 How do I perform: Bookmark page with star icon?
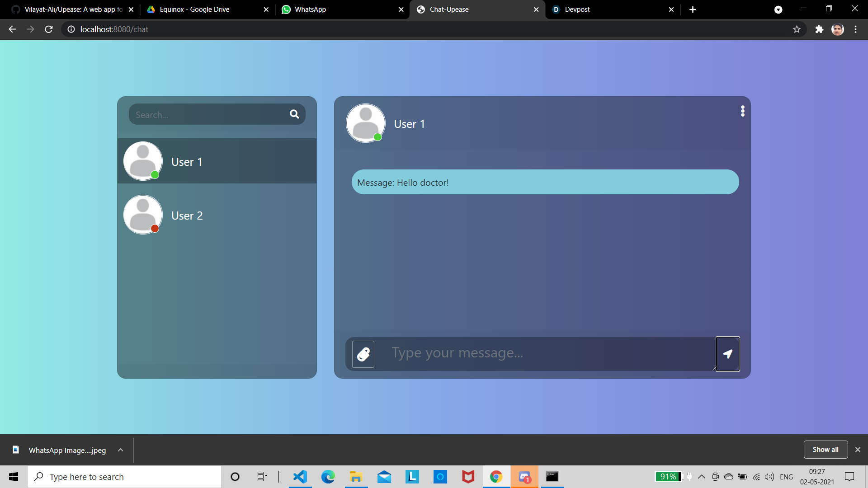click(x=797, y=29)
